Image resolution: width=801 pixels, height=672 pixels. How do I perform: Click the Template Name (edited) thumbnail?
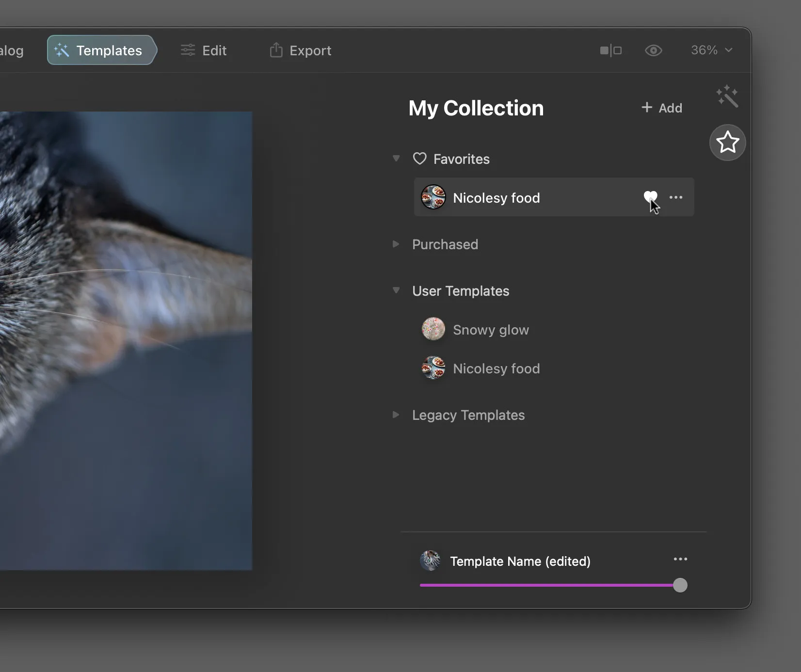click(430, 560)
